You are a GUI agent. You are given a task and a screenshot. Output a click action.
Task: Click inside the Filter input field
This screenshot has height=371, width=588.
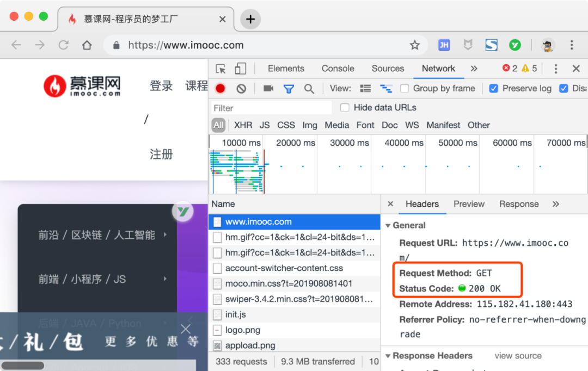[x=269, y=107]
